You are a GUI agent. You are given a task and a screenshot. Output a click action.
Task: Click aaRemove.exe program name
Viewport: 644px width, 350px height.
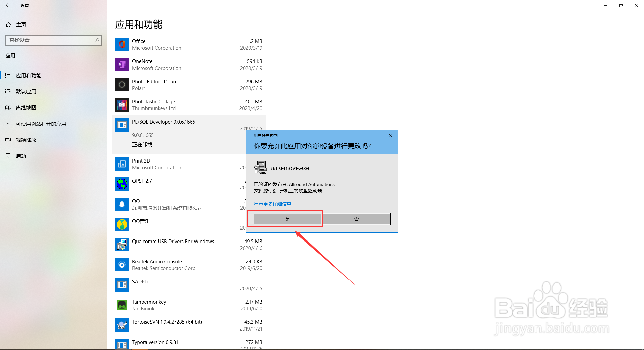(x=290, y=168)
